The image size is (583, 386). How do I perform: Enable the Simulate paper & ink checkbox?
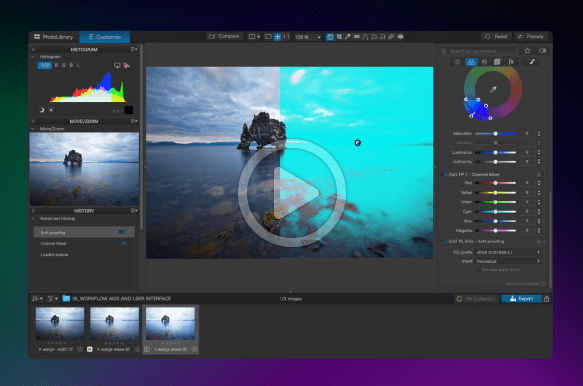point(478,270)
